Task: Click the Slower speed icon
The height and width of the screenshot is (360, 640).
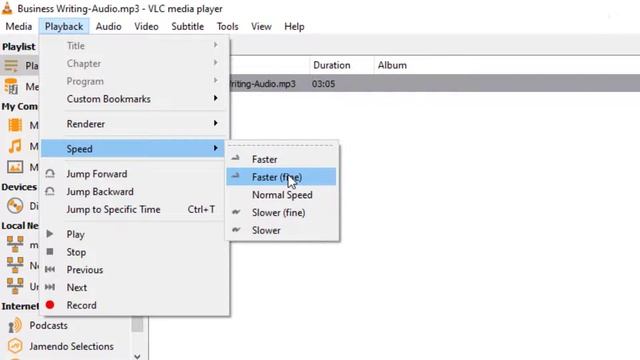Action: pos(236,230)
